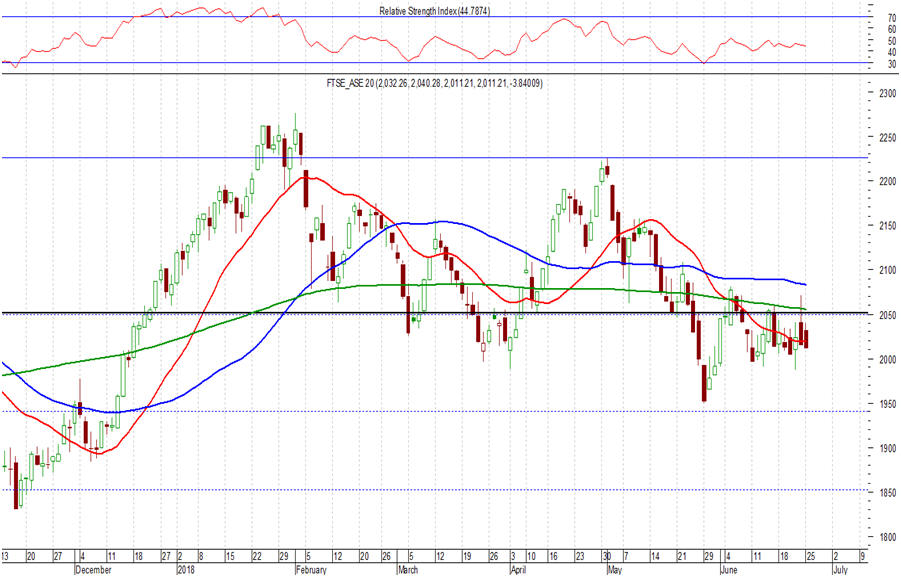Click the 25 date tick label
The height and width of the screenshot is (577, 901).
point(811,557)
